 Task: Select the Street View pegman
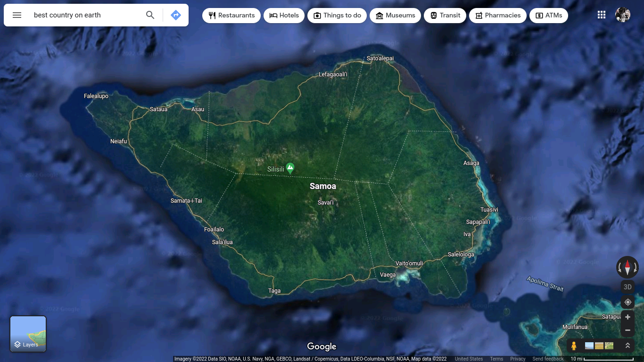click(574, 346)
